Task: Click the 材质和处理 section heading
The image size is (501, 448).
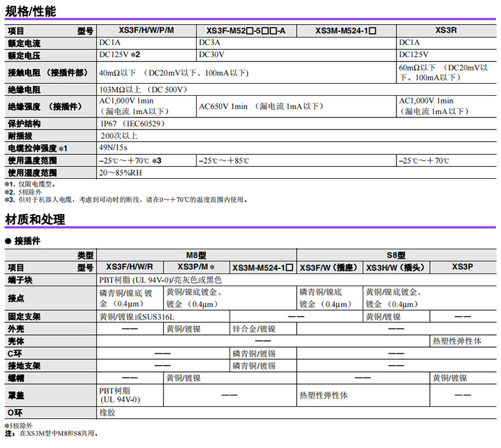Action: pos(35,220)
